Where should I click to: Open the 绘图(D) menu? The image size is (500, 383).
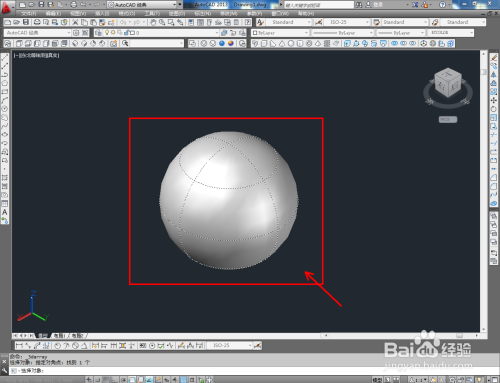(177, 14)
